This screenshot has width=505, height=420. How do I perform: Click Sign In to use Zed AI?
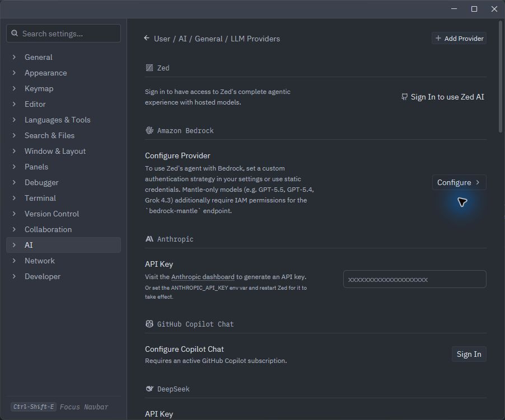442,97
